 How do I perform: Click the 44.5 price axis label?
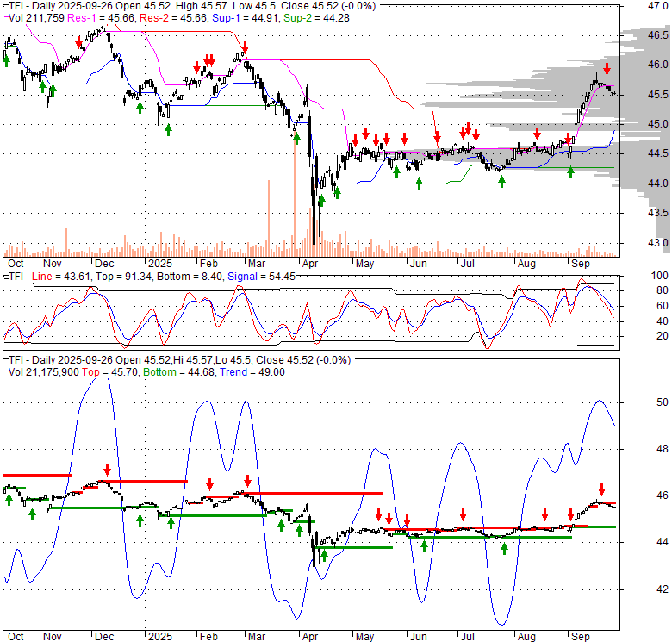pos(658,153)
